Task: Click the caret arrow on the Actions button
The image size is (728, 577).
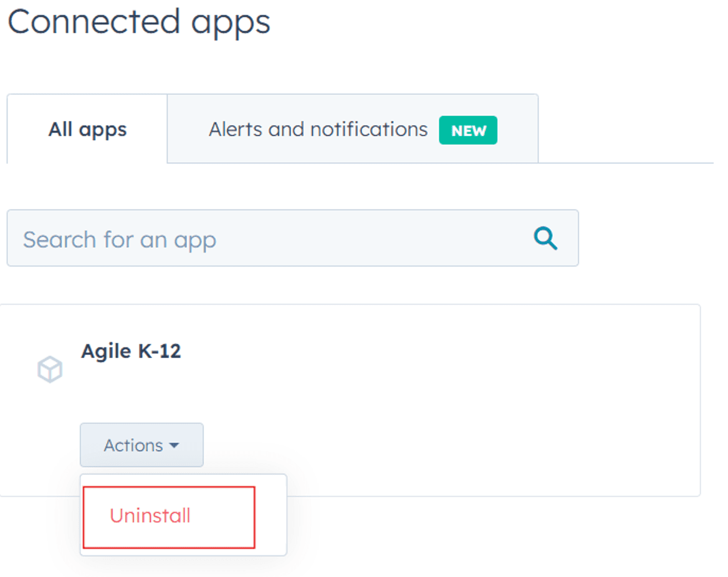Action: coord(173,445)
